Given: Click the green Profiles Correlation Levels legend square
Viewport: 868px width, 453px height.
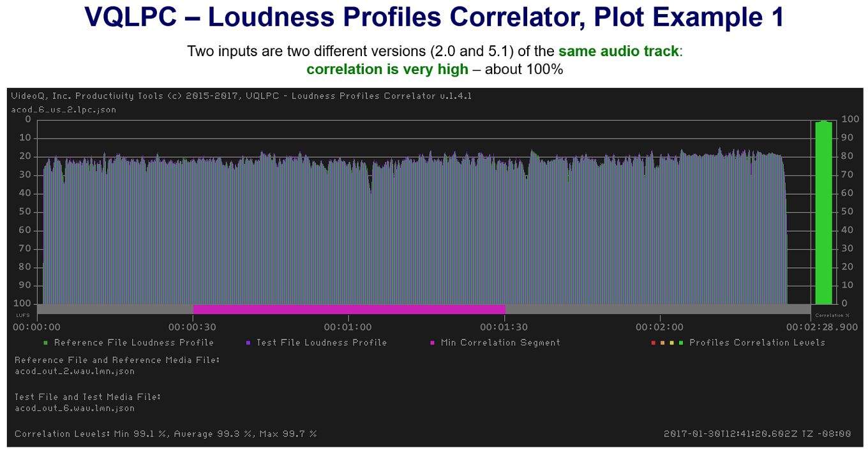Looking at the screenshot, I should (681, 343).
